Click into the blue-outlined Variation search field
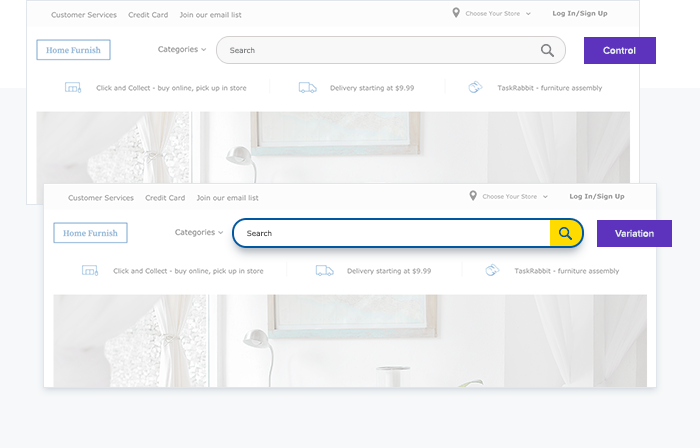Screen dimensions: 700x448 390,233
